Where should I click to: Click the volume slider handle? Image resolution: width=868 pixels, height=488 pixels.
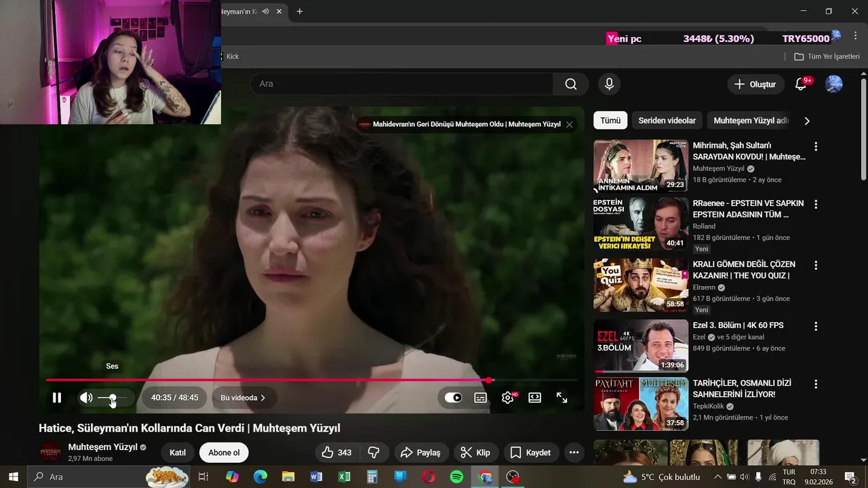point(113,398)
